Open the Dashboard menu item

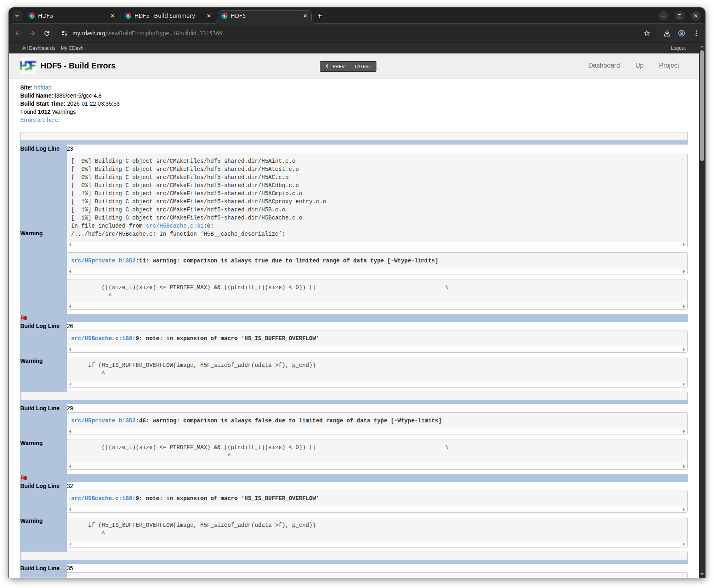point(603,66)
